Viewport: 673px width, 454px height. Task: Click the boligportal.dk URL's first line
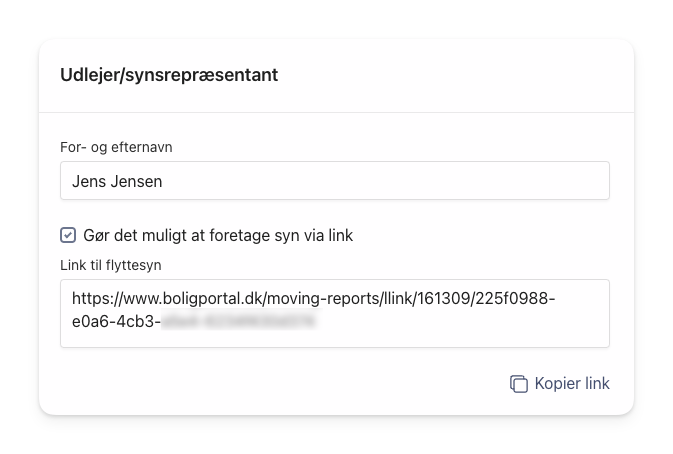(x=313, y=299)
